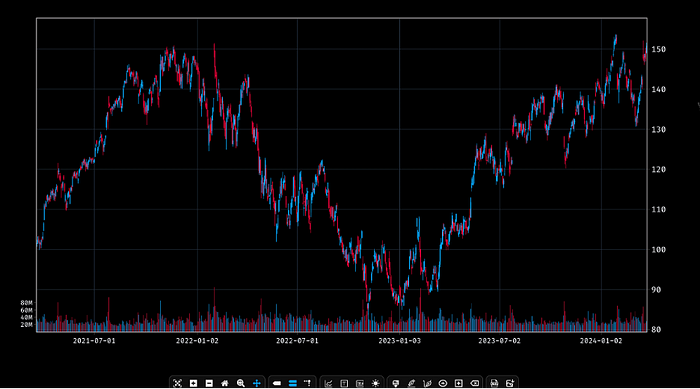
Task: Click the 2022-07-01 x-axis date label
Action: pos(297,341)
